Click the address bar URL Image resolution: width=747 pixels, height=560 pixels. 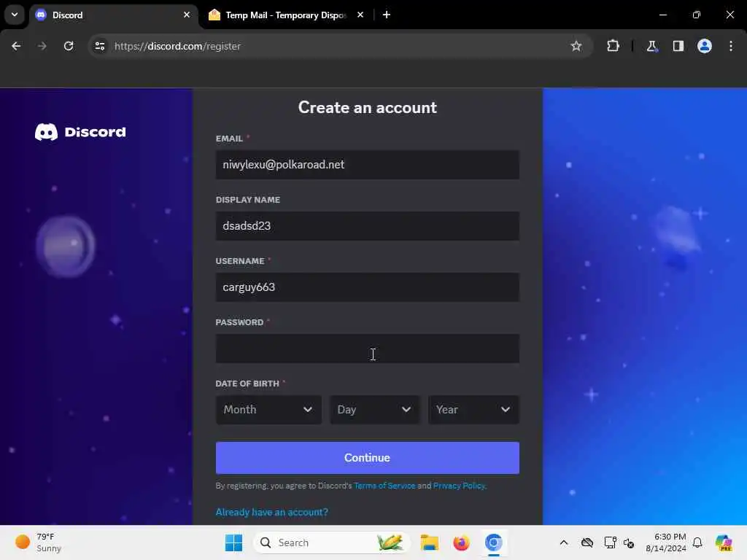(x=178, y=46)
